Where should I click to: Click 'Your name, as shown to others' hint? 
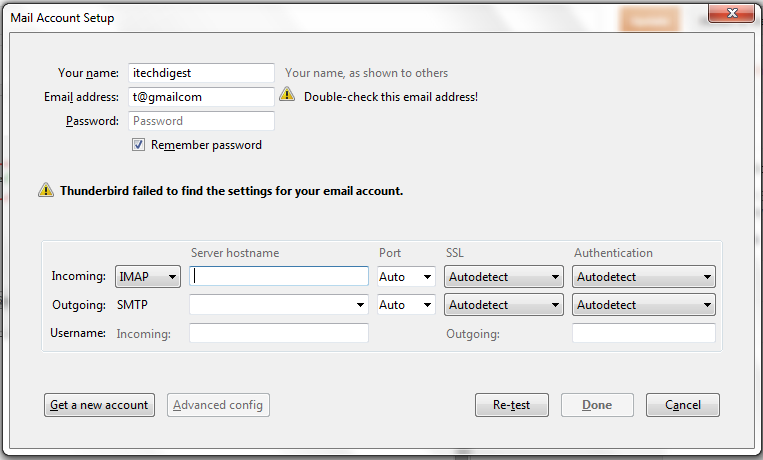pos(366,73)
